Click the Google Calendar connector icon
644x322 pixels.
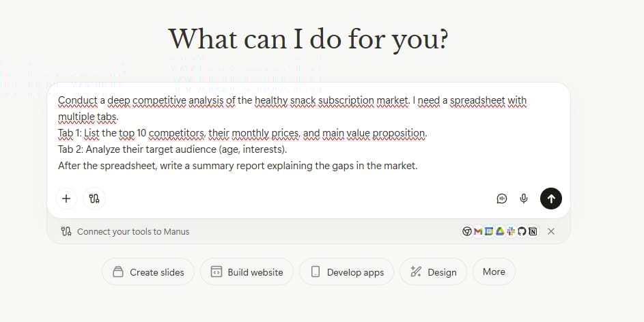pos(489,231)
